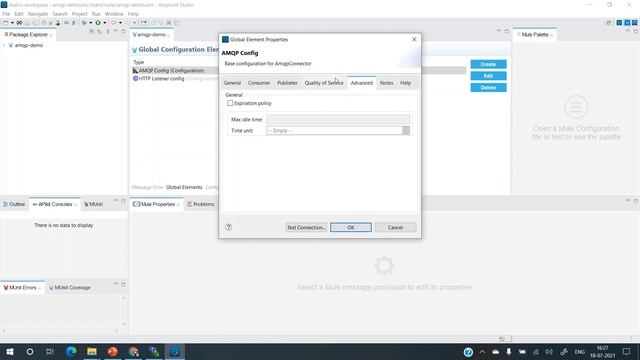Open Task View on taskbar
The width and height of the screenshot is (640, 360).
[50, 351]
